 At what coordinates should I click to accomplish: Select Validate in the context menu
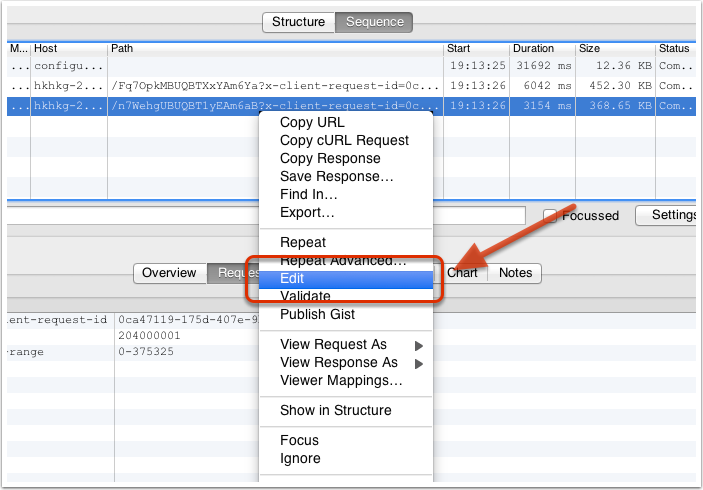pyautogui.click(x=305, y=296)
